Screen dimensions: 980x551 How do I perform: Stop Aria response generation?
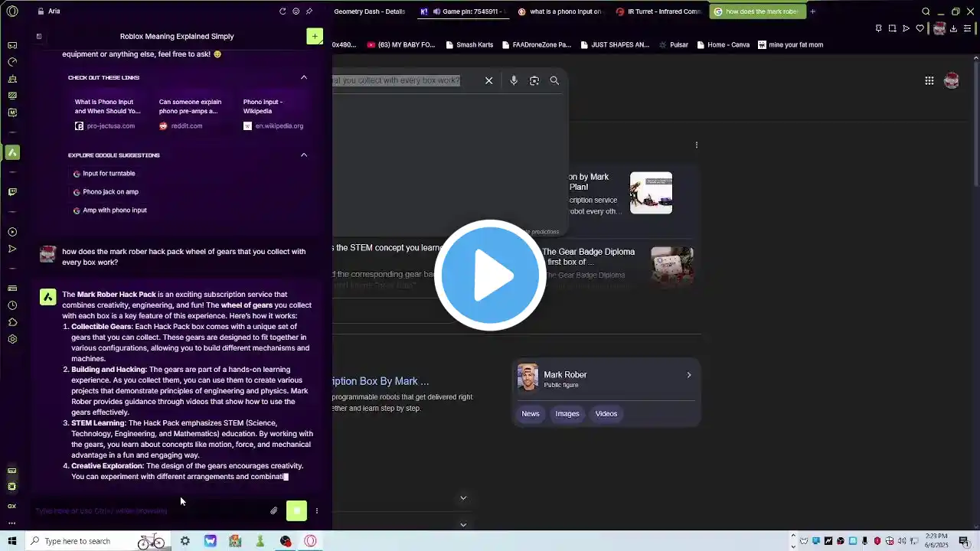pos(296,510)
